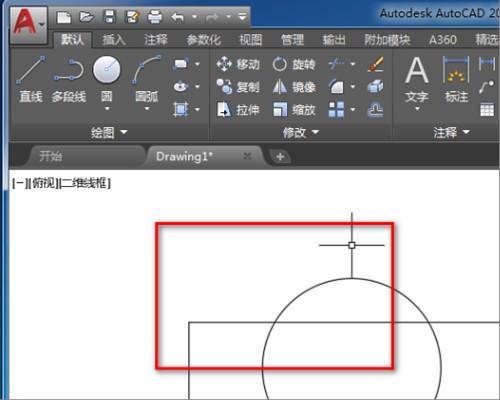This screenshot has height=400, width=500.
Task: Select the fillet tool icon
Action: (x=336, y=87)
